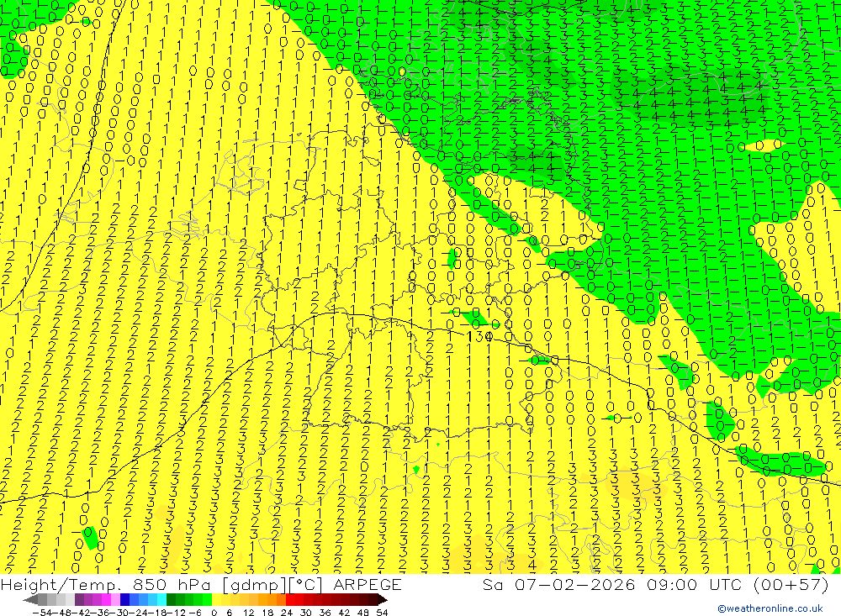The height and width of the screenshot is (616, 841).
Task: Click the '24' legend value
Action: [x=287, y=613]
